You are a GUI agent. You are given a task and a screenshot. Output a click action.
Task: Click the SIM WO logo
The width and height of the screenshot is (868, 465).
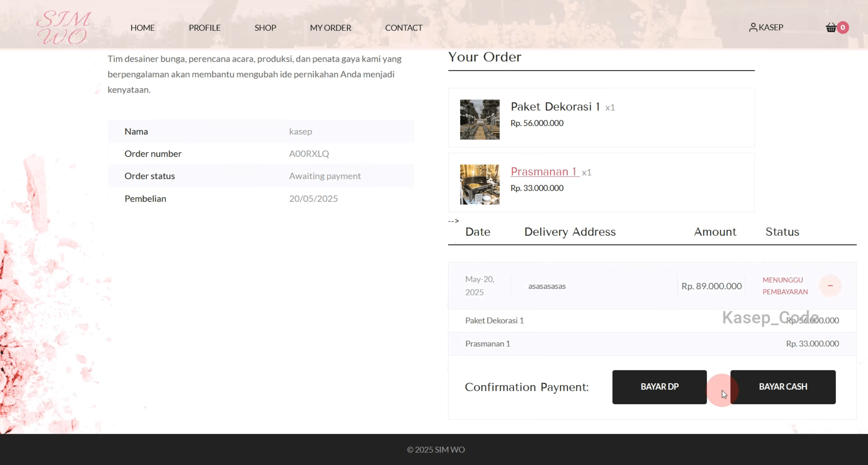[x=64, y=27]
